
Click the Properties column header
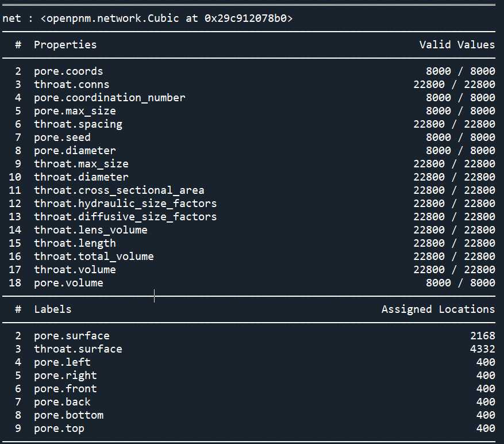point(66,45)
